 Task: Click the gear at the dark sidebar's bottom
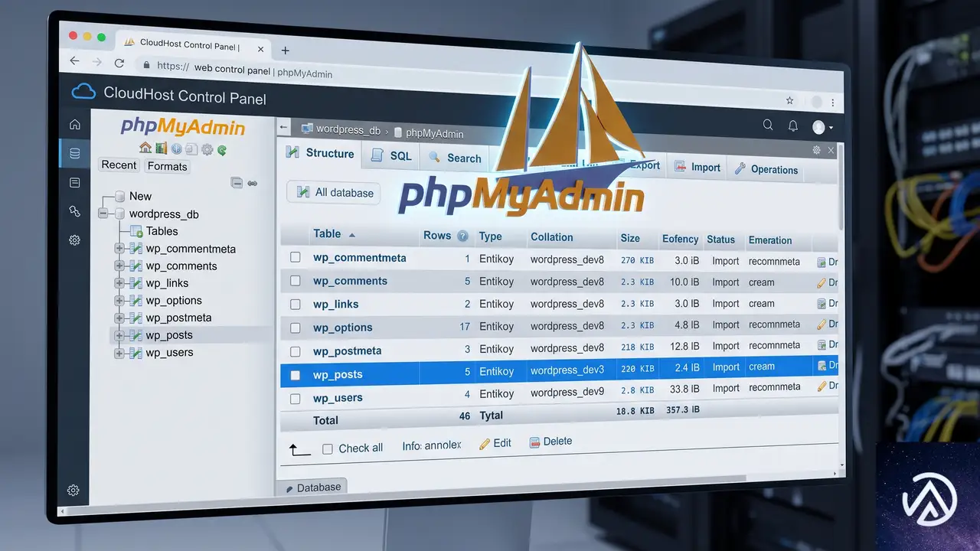tap(73, 491)
